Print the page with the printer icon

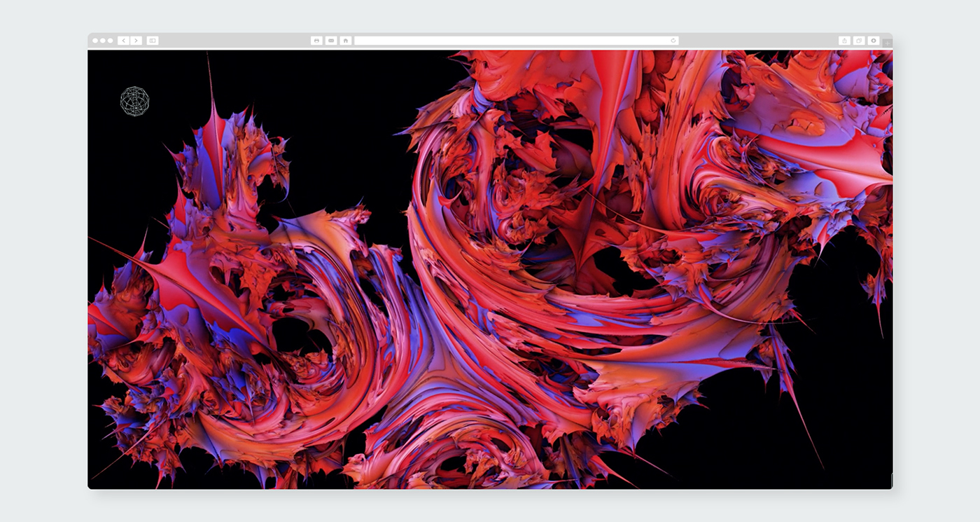[316, 41]
